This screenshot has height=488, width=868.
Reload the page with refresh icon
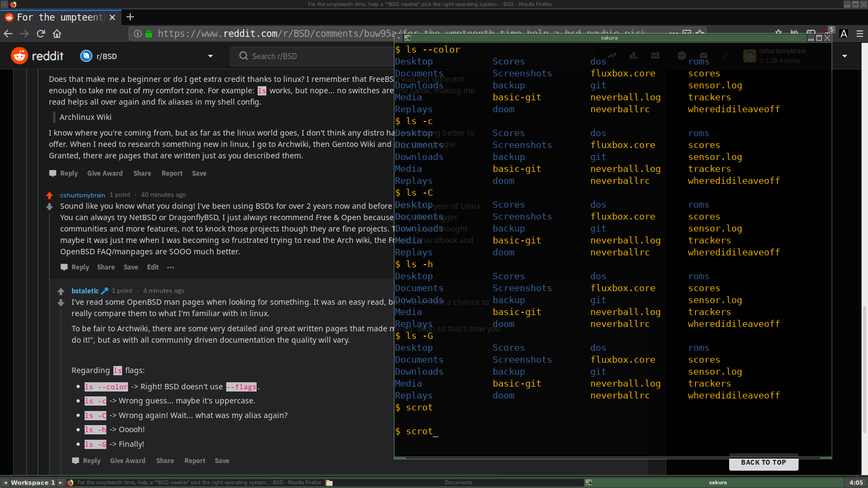tap(41, 34)
